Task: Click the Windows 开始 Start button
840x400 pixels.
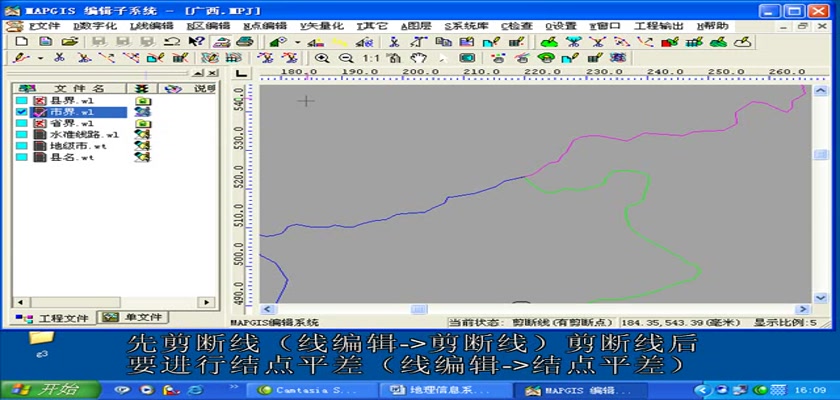Action: click(x=37, y=389)
